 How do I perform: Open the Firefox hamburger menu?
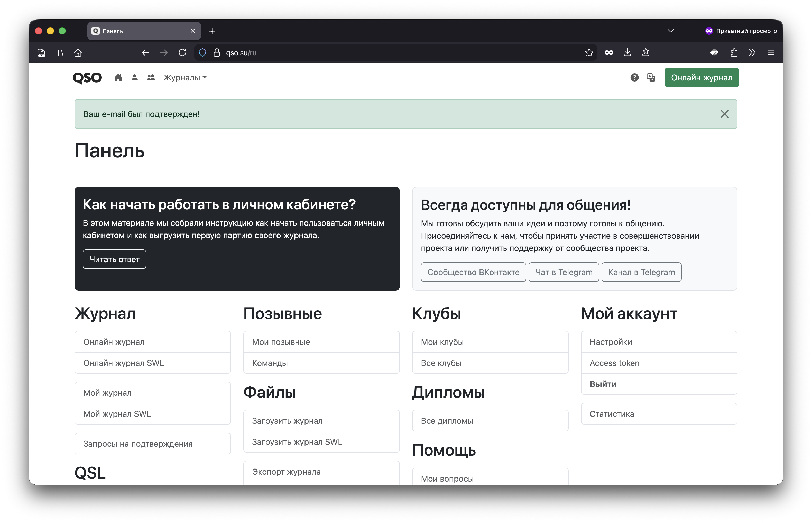tap(771, 53)
